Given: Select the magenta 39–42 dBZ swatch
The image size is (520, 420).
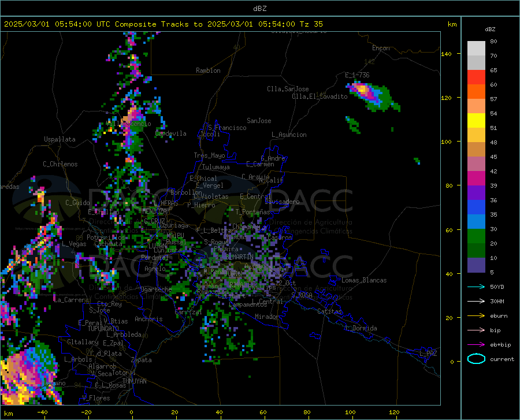Looking at the screenshot, I should [x=476, y=179].
